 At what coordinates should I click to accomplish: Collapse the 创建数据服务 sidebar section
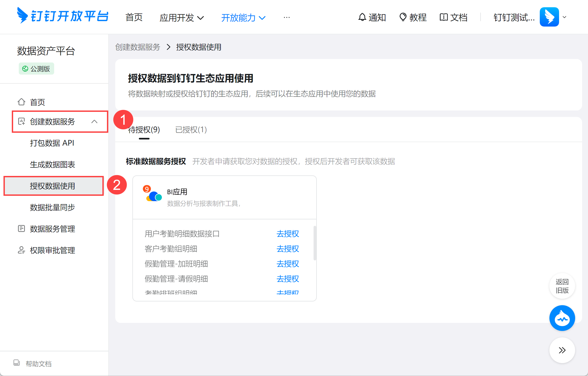pyautogui.click(x=94, y=121)
